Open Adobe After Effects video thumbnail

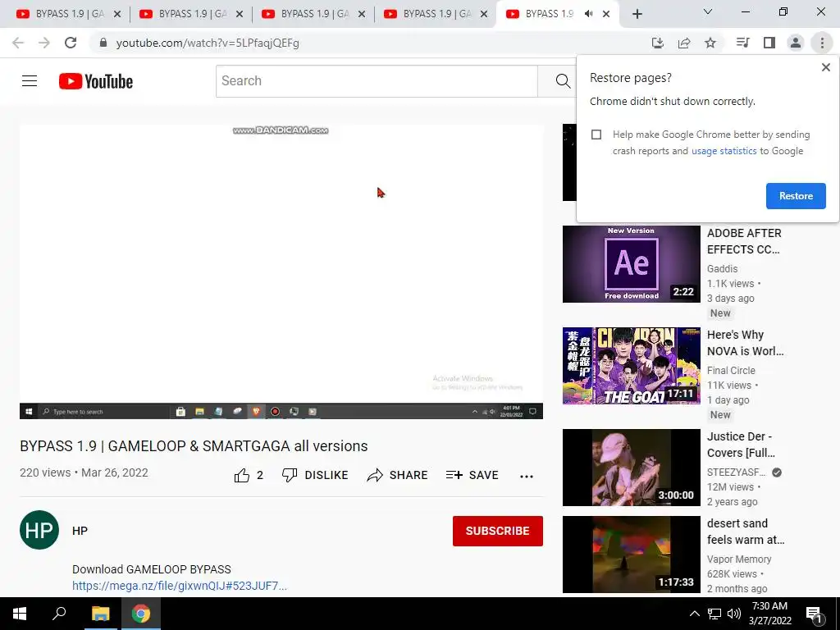631,264
